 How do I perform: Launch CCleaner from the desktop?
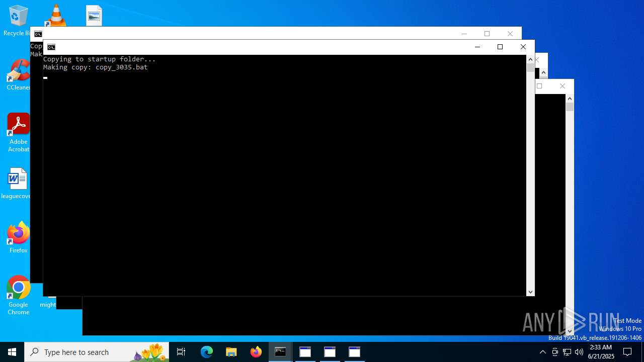19,75
